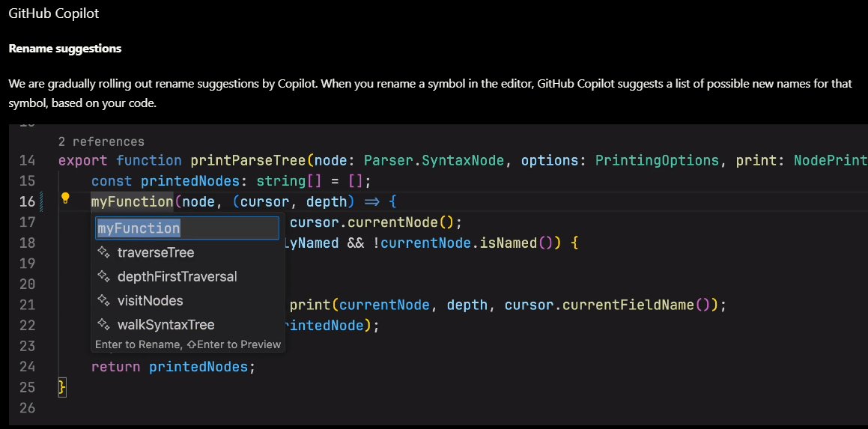The width and height of the screenshot is (868, 429).
Task: Click the 'GitHub Copilot' title text
Action: (x=54, y=13)
